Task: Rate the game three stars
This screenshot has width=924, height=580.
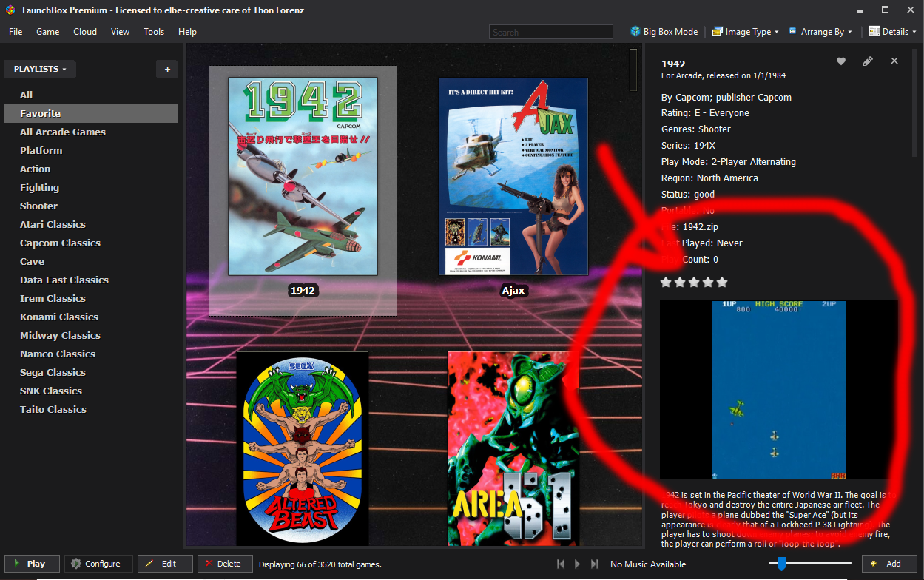Action: 694,282
